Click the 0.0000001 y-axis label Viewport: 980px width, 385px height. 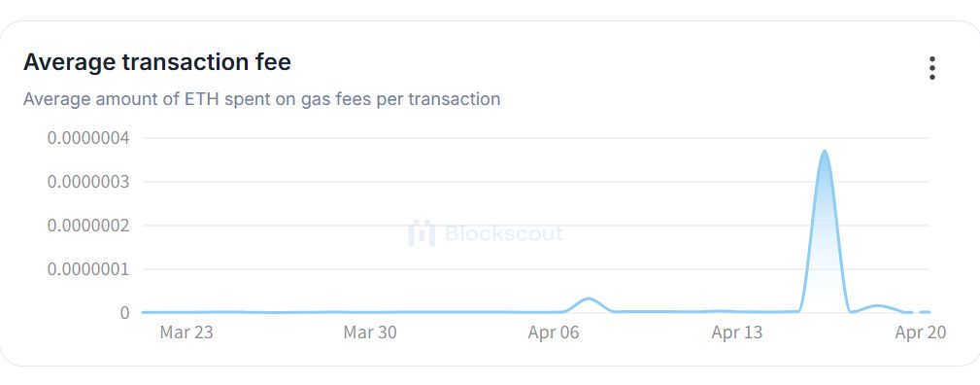tap(88, 268)
